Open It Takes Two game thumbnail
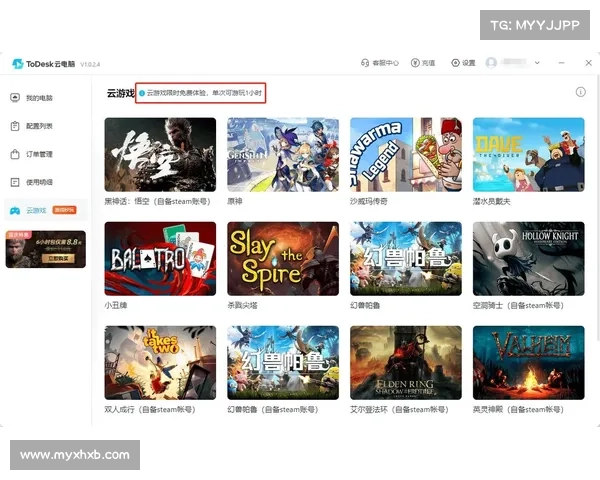This screenshot has width=600, height=480. pyautogui.click(x=160, y=363)
